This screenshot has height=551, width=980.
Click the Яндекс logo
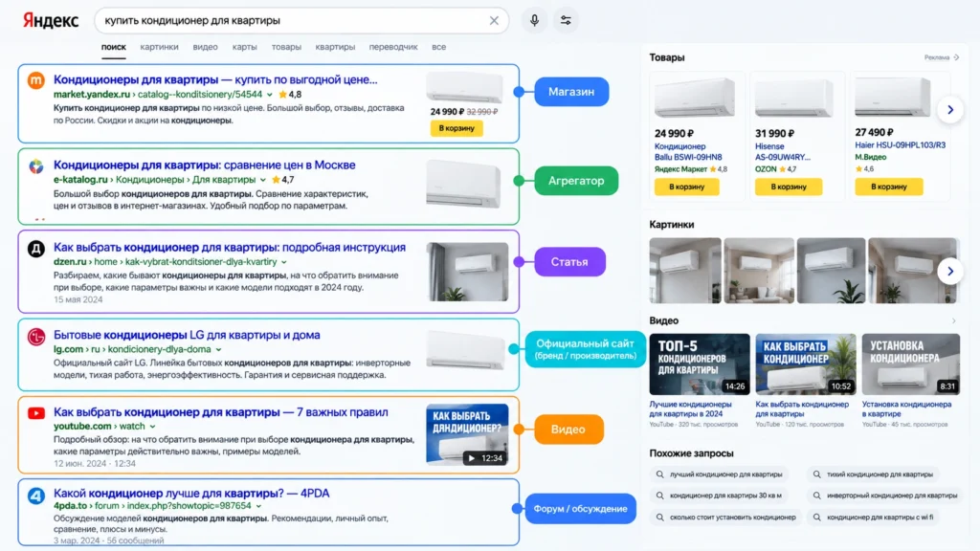tap(51, 21)
